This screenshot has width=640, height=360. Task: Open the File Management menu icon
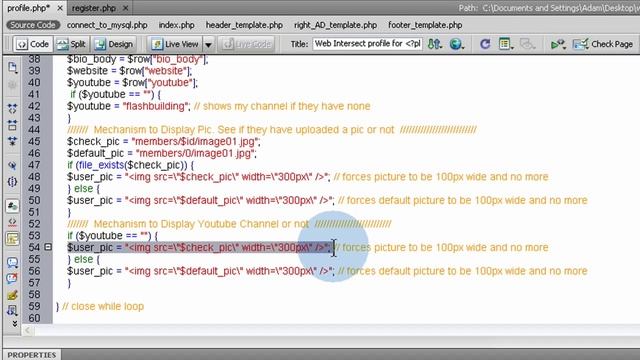click(435, 44)
